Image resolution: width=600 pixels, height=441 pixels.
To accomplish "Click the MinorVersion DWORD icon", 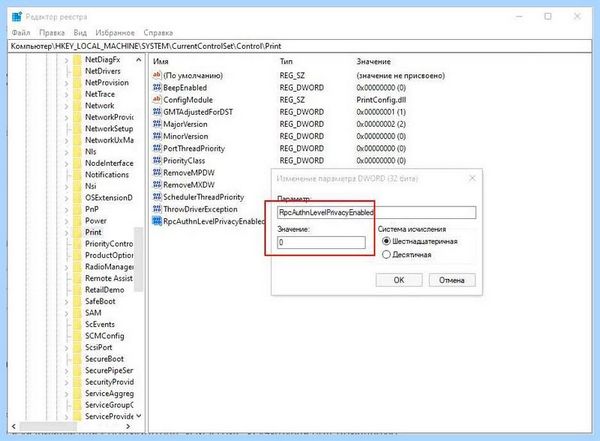I will [157, 136].
